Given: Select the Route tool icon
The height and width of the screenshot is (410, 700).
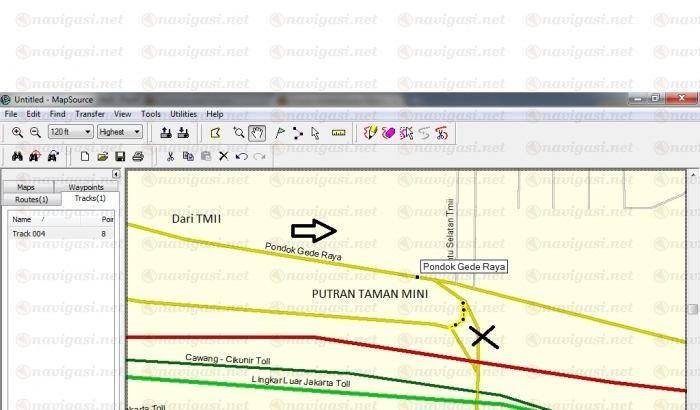Looking at the screenshot, I should click(x=298, y=132).
